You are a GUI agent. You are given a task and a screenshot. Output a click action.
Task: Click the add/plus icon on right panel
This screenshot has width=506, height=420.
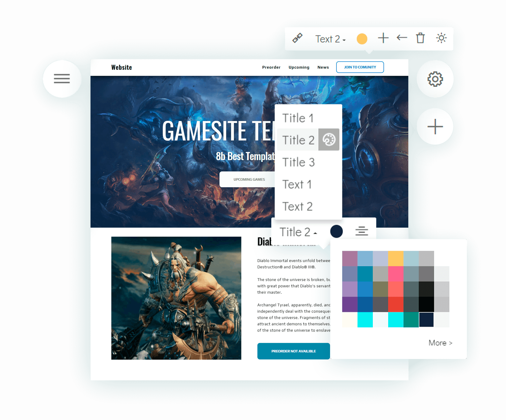coord(435,126)
